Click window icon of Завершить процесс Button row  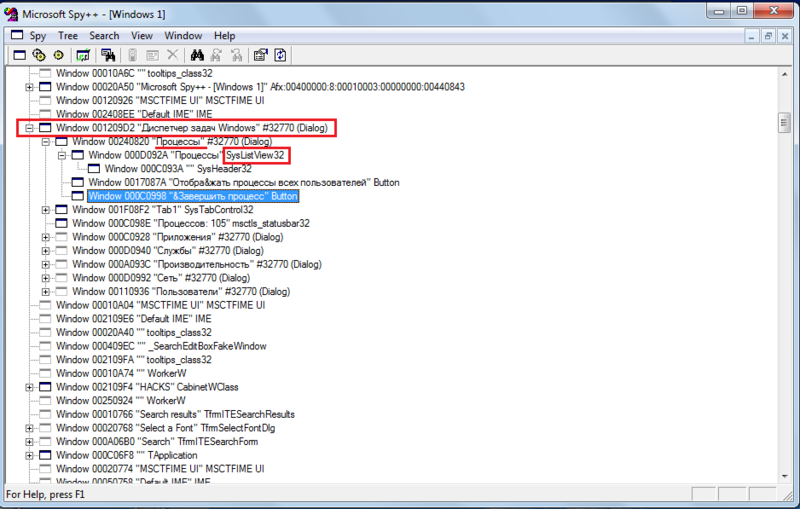(78, 196)
